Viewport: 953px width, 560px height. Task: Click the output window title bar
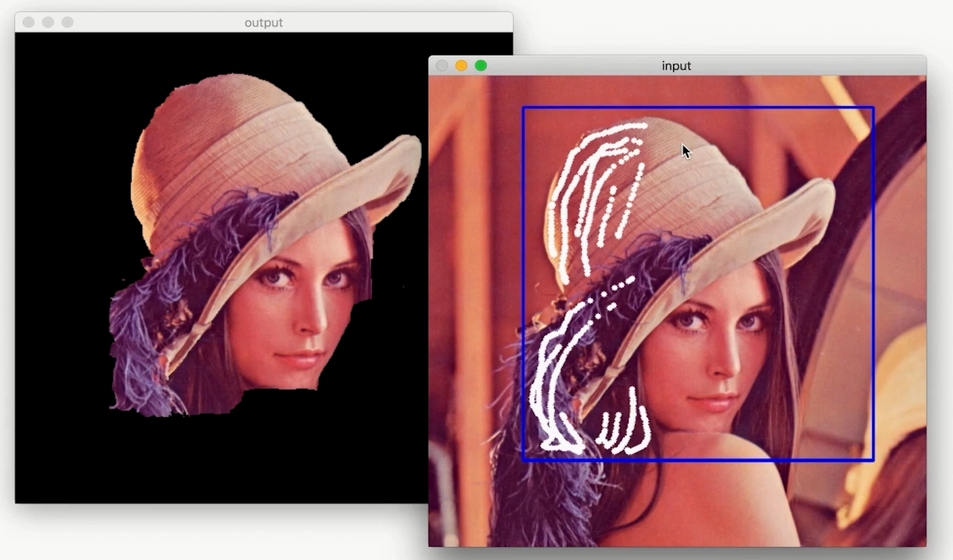[x=264, y=23]
